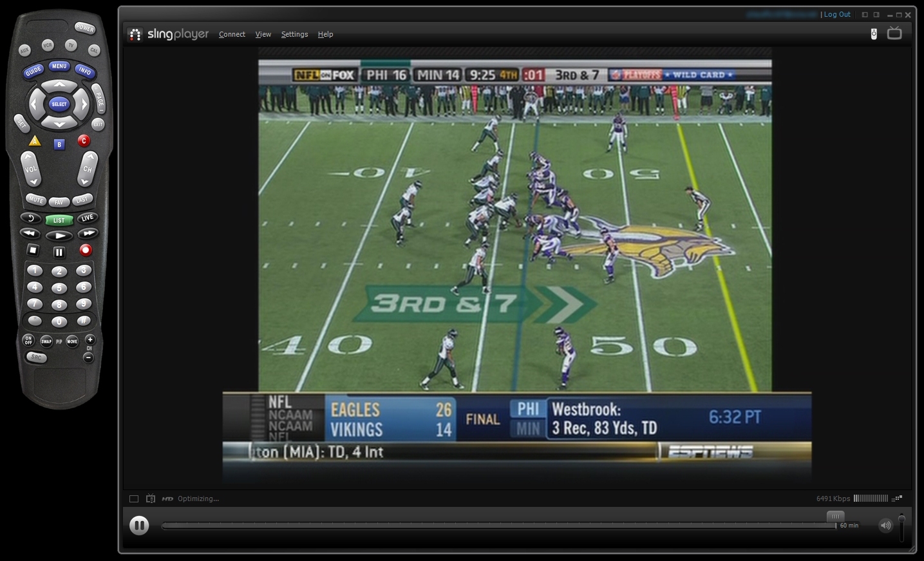Click the green LIST button
Image resolution: width=924 pixels, height=561 pixels.
(59, 220)
